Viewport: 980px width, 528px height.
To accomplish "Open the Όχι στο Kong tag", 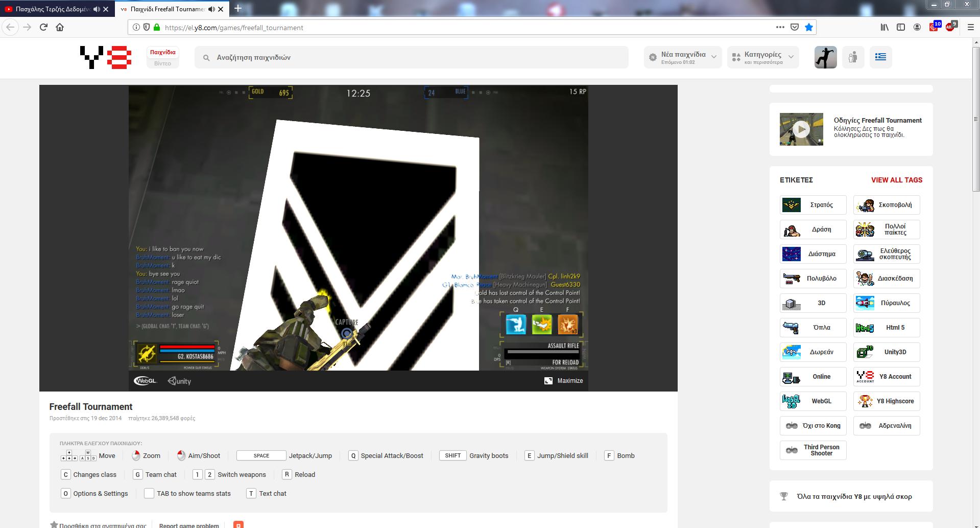I will tap(813, 426).
